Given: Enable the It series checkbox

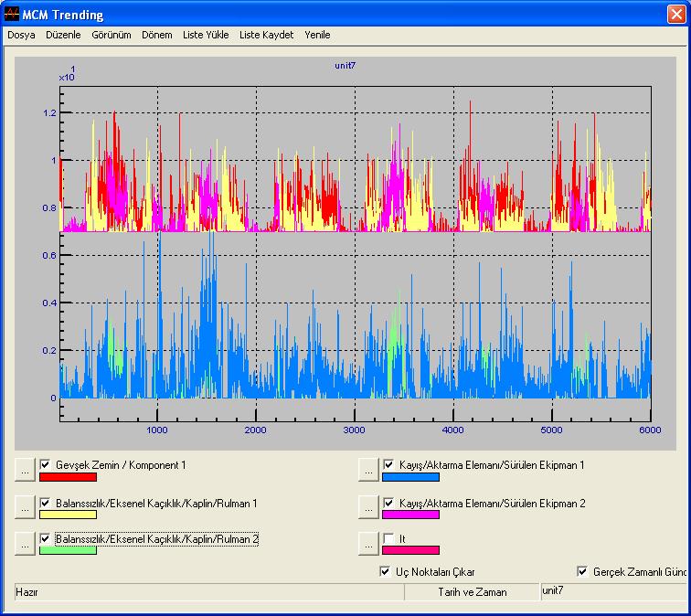Looking at the screenshot, I should (x=388, y=539).
